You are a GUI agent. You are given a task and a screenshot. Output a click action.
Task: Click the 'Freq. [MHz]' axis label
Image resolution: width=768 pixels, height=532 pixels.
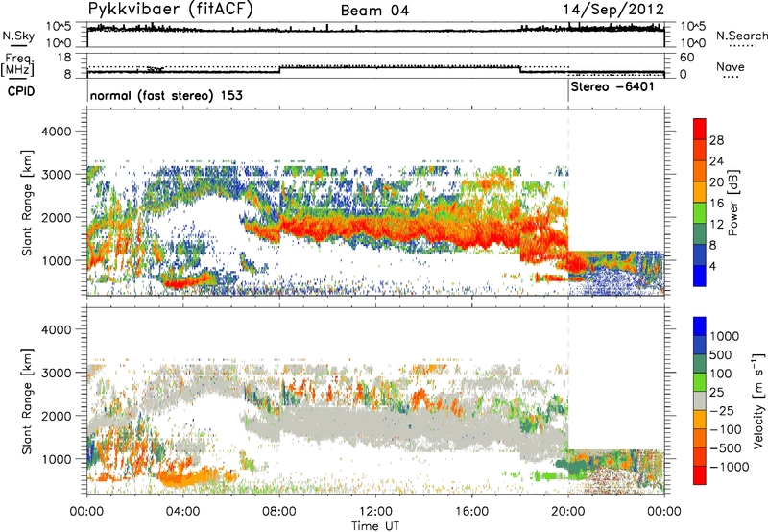18,64
